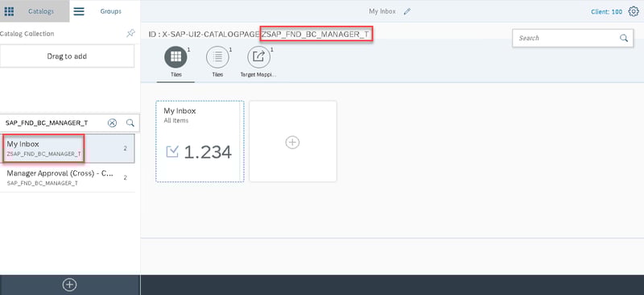The height and width of the screenshot is (295, 644).
Task: Switch to the Catalogs tab
Action: pyautogui.click(x=41, y=11)
